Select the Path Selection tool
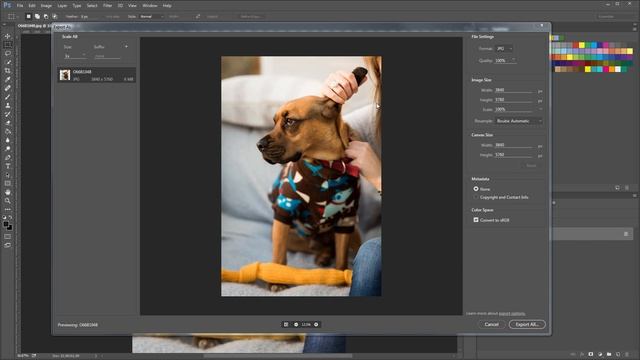Screen dimensions: 640x360 pyautogui.click(x=8, y=175)
